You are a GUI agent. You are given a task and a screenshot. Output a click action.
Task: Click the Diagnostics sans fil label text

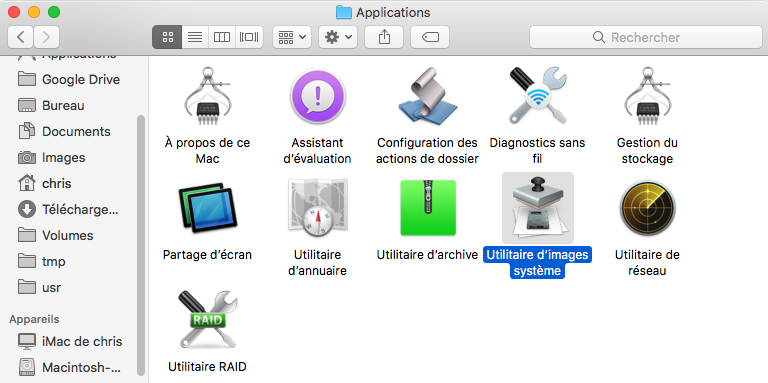[x=537, y=151]
